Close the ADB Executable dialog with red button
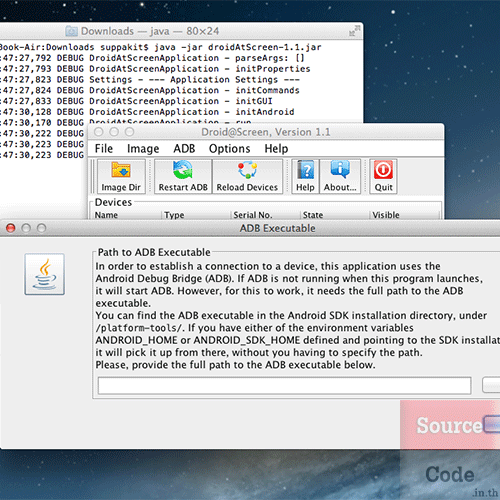This screenshot has width=500, height=500. point(11,228)
